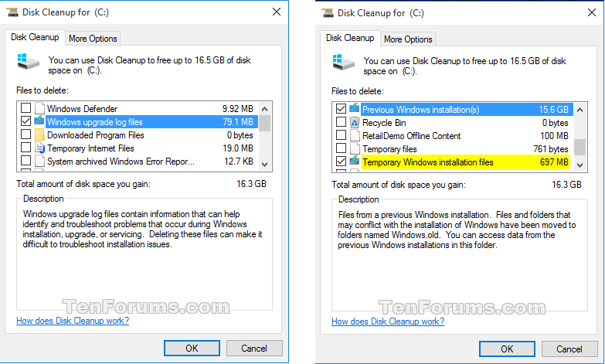Image resolution: width=605 pixels, height=364 pixels.
Task: Click Disk Cleanup title bar icon, right window
Action: click(x=328, y=12)
